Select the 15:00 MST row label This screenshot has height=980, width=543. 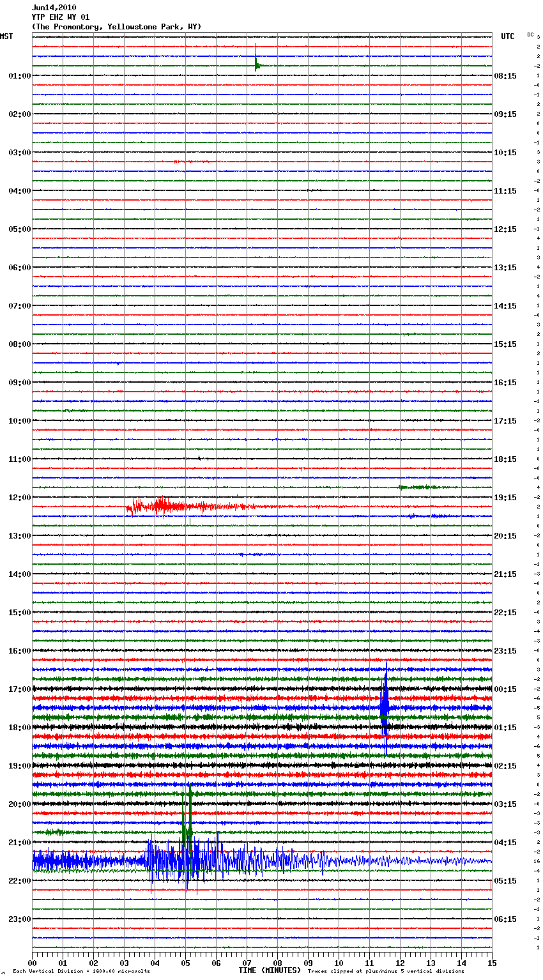click(x=19, y=613)
